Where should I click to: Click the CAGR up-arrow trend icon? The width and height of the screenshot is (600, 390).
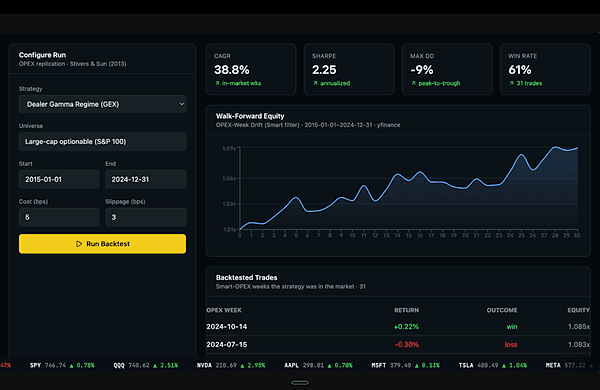pyautogui.click(x=217, y=83)
